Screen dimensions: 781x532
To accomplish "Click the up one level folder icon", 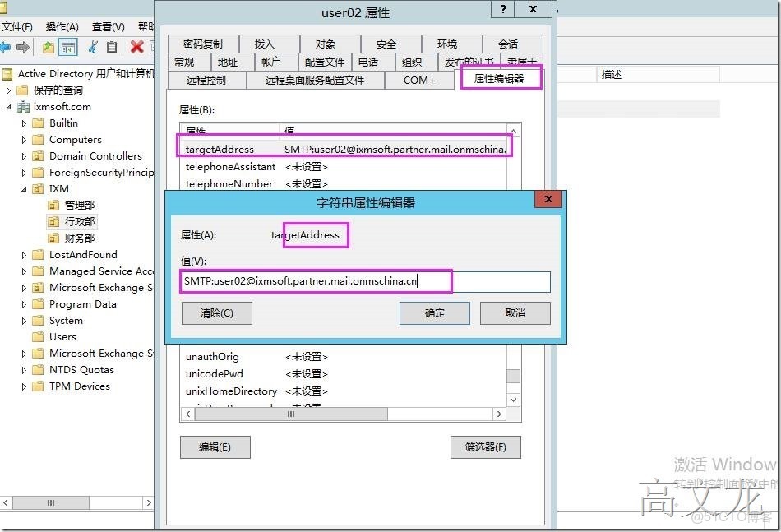I will click(x=48, y=47).
